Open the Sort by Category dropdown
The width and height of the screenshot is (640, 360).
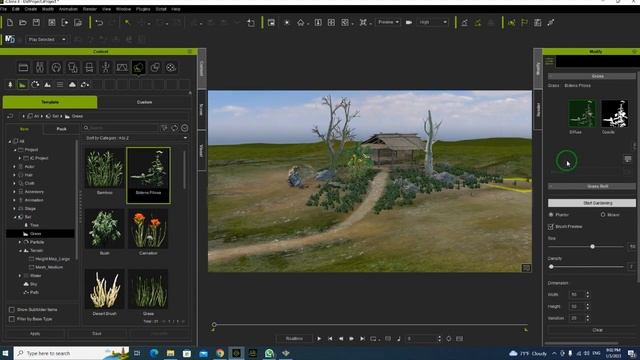tap(136, 138)
